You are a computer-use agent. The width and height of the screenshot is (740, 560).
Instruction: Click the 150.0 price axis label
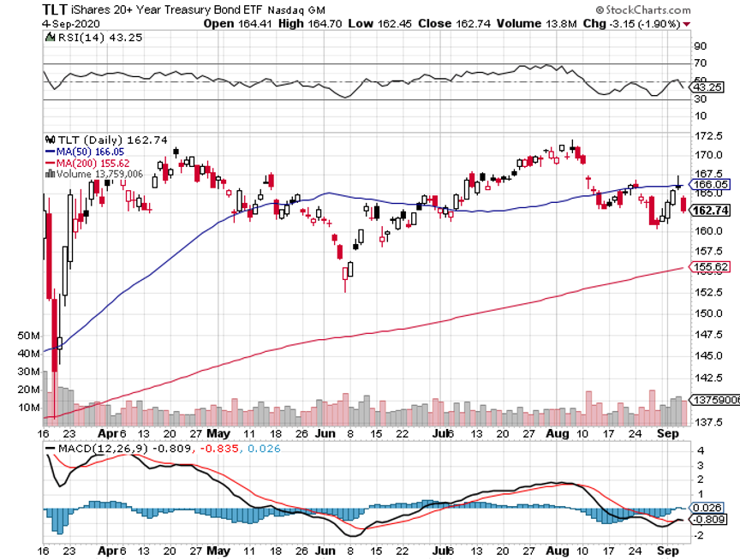tap(708, 313)
